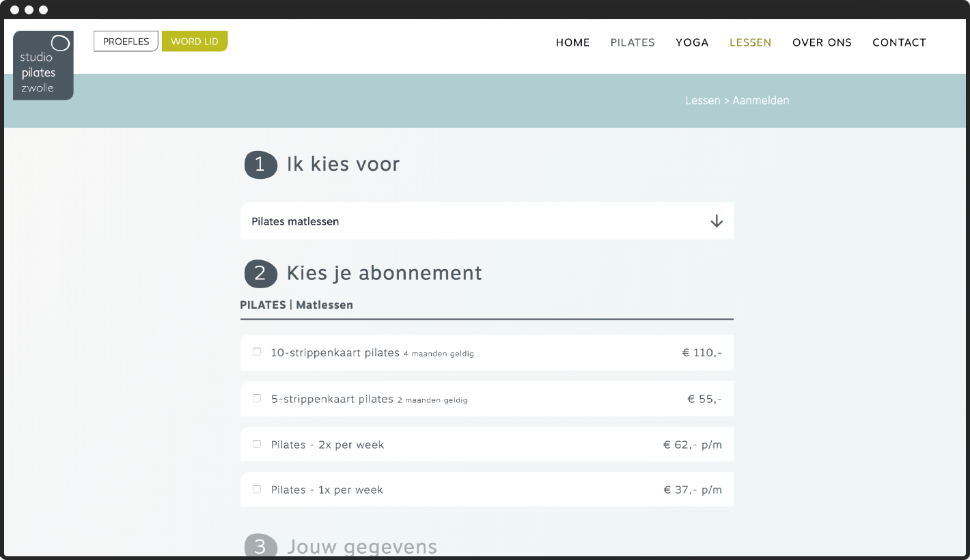Image resolution: width=970 pixels, height=560 pixels.
Task: Check the Pilates 2x per week subscription
Action: click(x=256, y=443)
